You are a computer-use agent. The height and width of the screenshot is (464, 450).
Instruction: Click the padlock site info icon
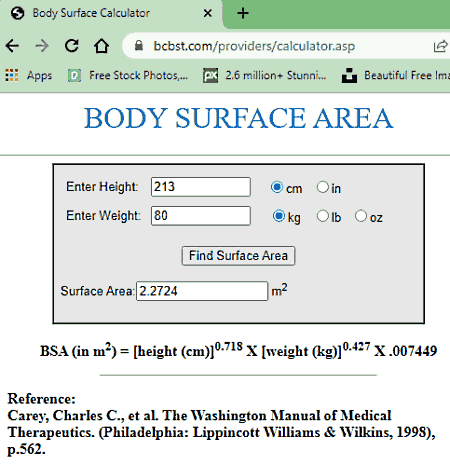coord(139,46)
